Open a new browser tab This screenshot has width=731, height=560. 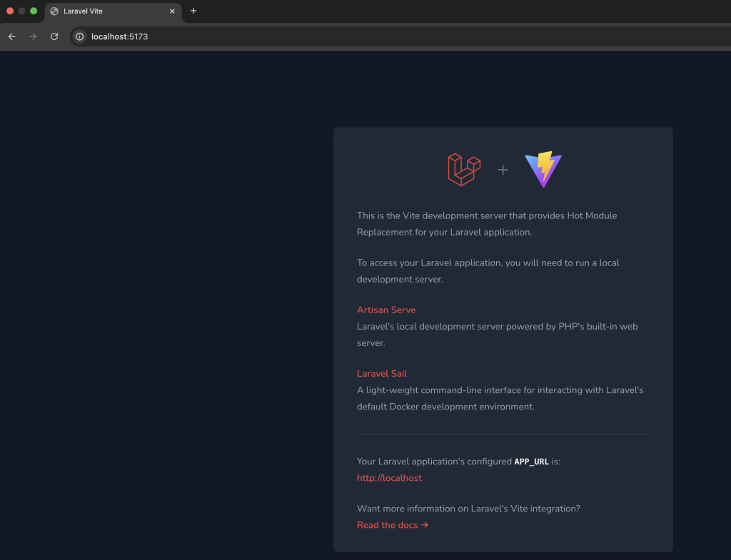[193, 11]
